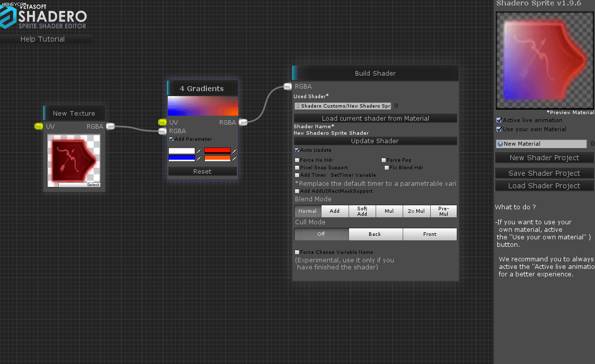Click Load current shader from Material

pos(376,118)
